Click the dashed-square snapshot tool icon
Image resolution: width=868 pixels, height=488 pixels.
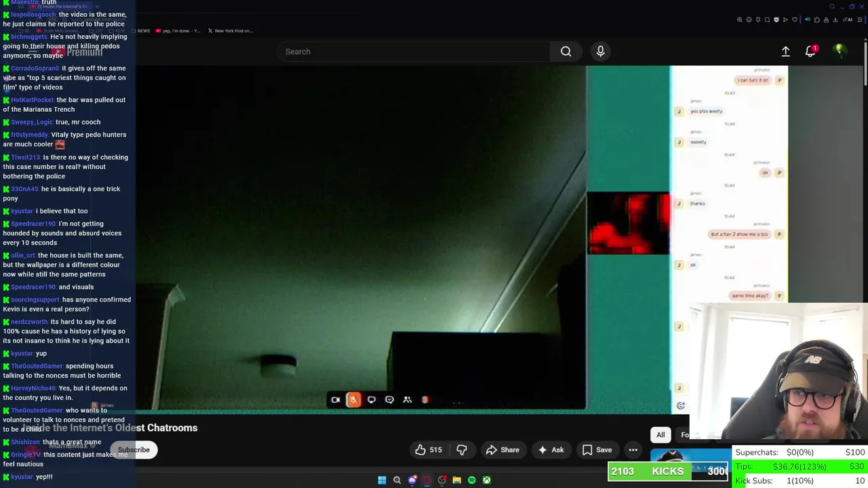[767, 20]
